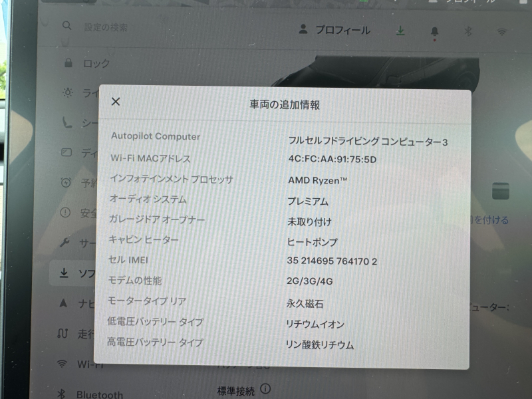Click the 低電圧バッテリー タイプ label
Viewport: 532px width, 399px height.
click(156, 321)
